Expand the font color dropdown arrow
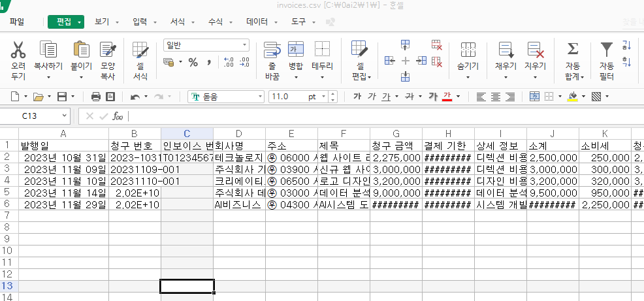Viewport: 644px width, 301px height. point(458,97)
